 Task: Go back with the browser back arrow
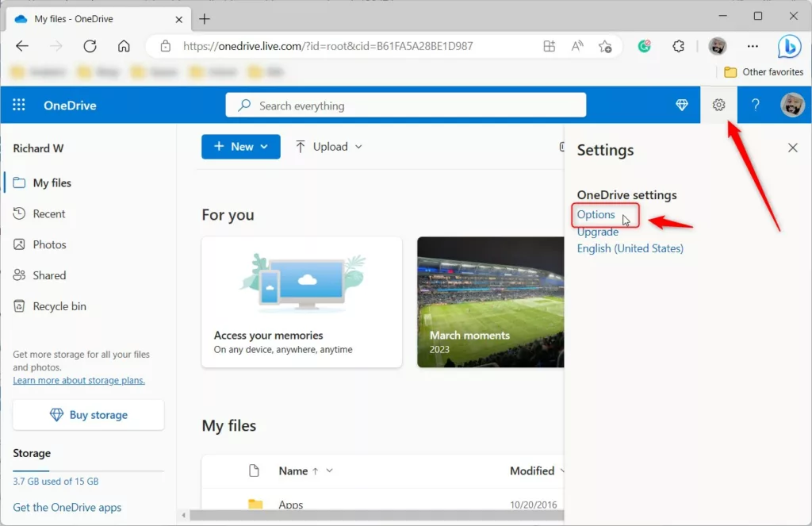[21, 46]
